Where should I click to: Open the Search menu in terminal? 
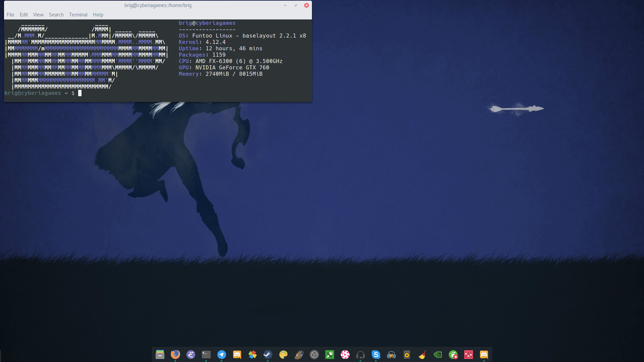[56, 15]
